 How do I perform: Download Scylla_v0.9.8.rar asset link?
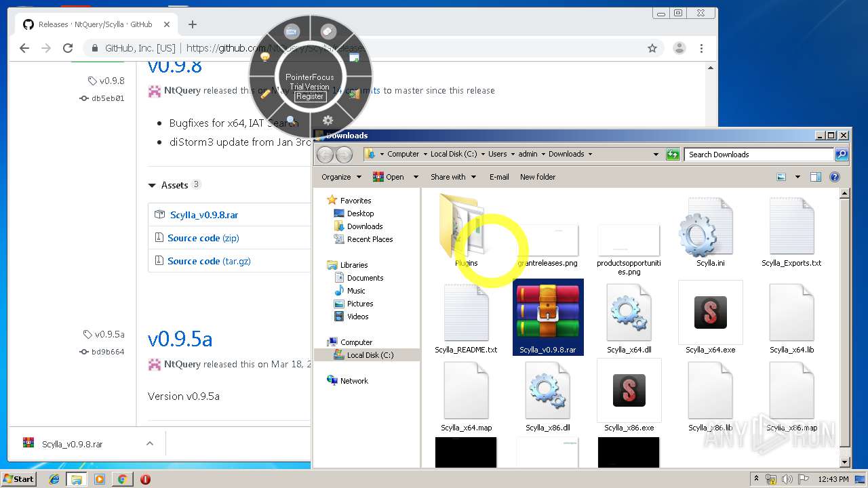click(204, 215)
